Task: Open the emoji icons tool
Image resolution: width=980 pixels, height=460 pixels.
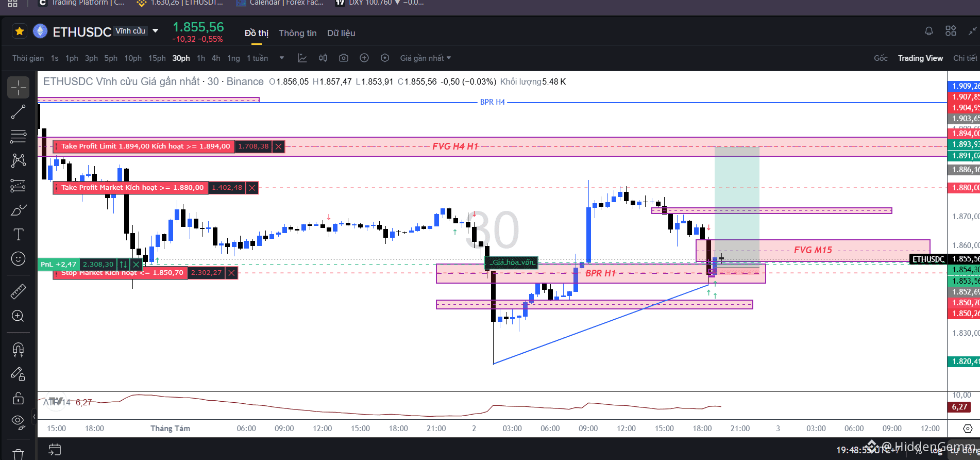Action: [18, 258]
